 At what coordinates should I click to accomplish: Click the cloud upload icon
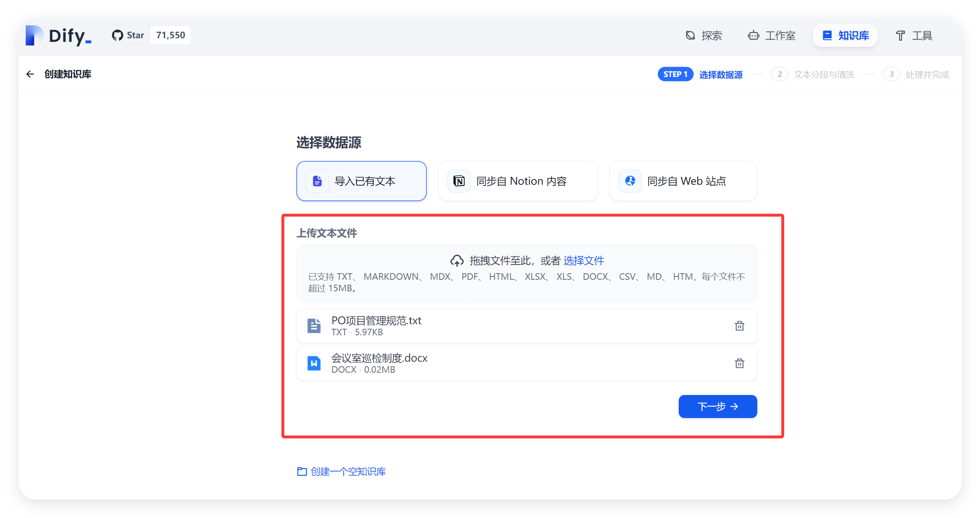pos(457,260)
